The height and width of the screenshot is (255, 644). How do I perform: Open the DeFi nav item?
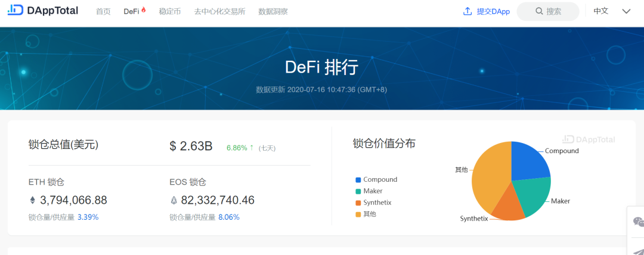[x=131, y=11]
